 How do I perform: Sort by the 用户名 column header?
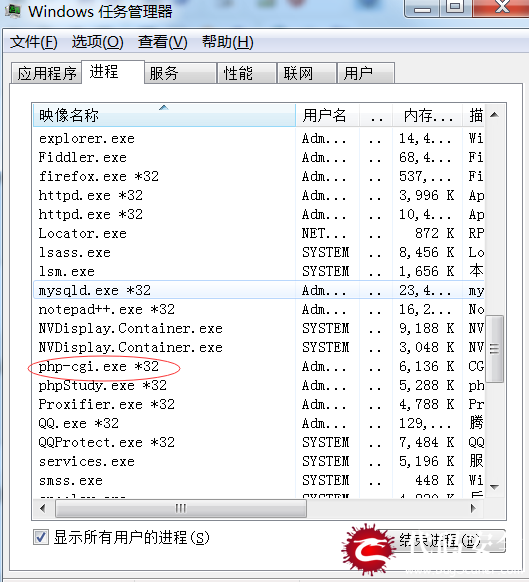[327, 115]
